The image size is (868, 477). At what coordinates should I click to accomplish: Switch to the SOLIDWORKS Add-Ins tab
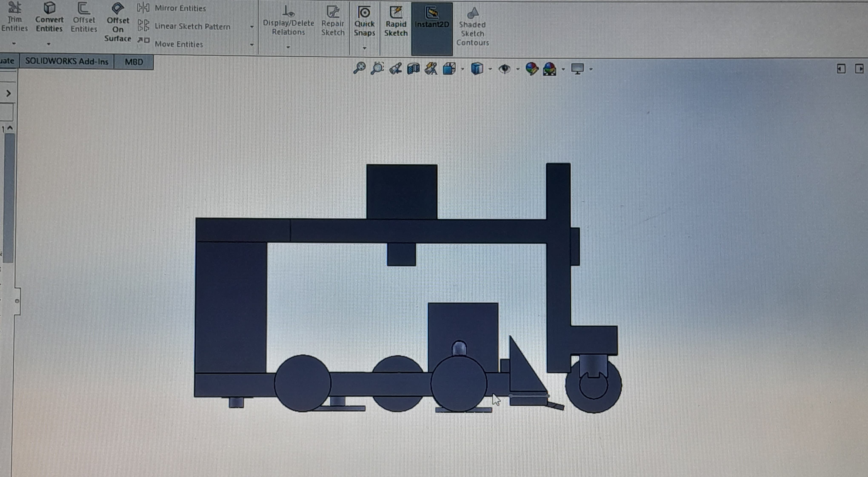[67, 61]
